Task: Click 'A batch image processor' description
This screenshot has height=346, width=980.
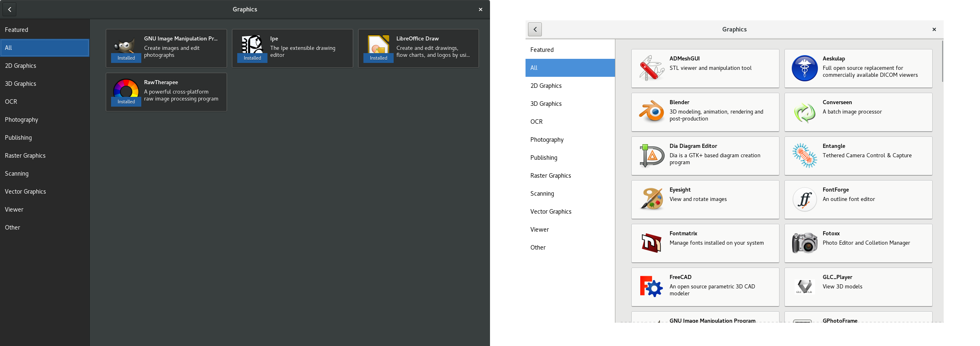Action: click(852, 112)
